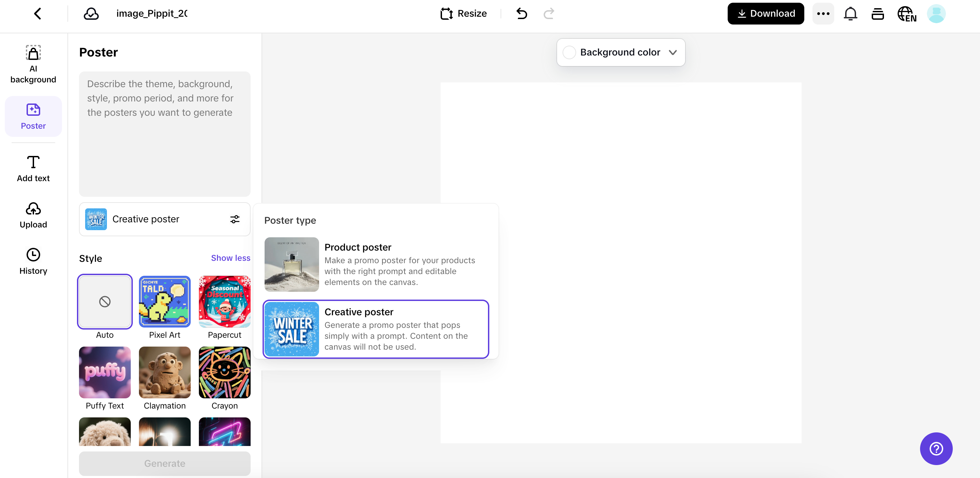Open the user profile avatar
Viewport: 980px width, 478px height.
coord(936,14)
